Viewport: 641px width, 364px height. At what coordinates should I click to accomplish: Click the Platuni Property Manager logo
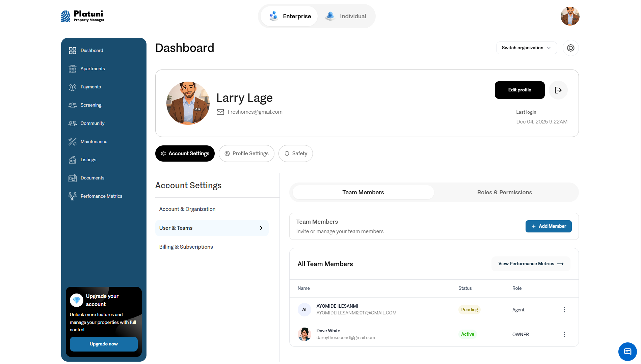click(83, 16)
